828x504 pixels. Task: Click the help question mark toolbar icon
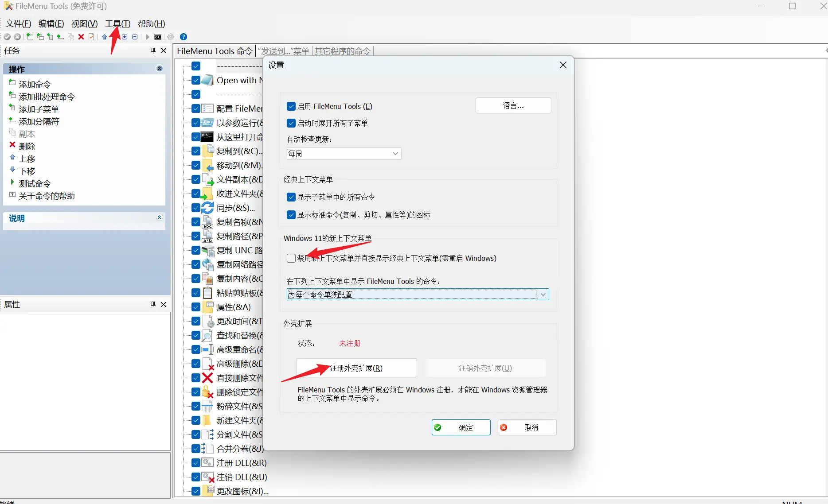[183, 37]
